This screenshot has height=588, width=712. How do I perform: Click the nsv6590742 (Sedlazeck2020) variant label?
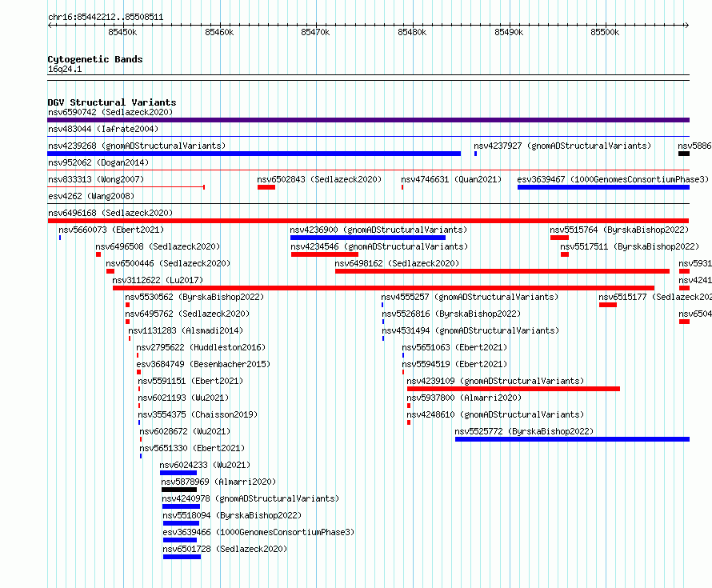point(110,112)
